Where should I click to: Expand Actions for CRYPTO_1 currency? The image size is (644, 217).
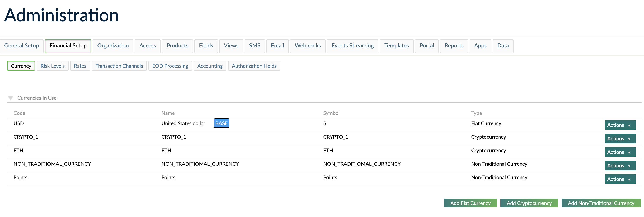[x=620, y=138]
